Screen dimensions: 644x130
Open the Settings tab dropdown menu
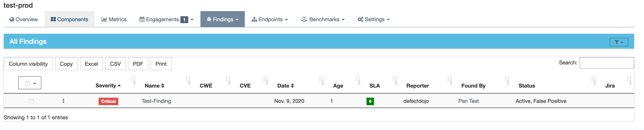coord(389,19)
